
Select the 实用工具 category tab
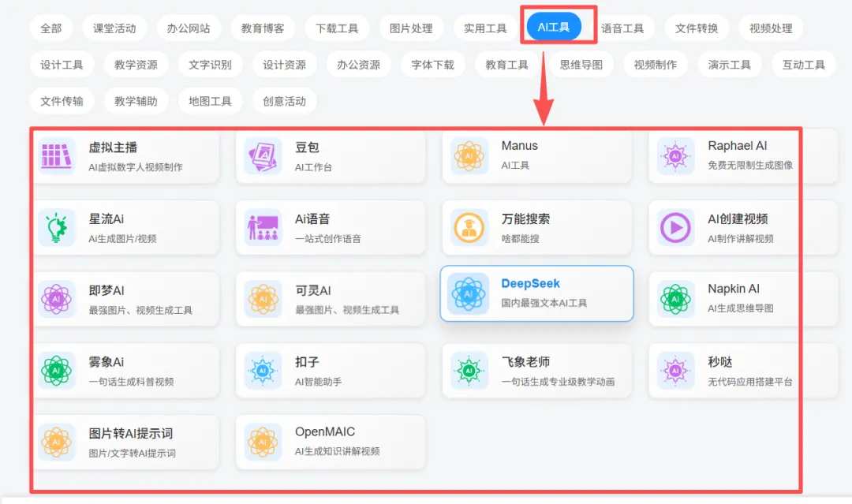coord(485,28)
